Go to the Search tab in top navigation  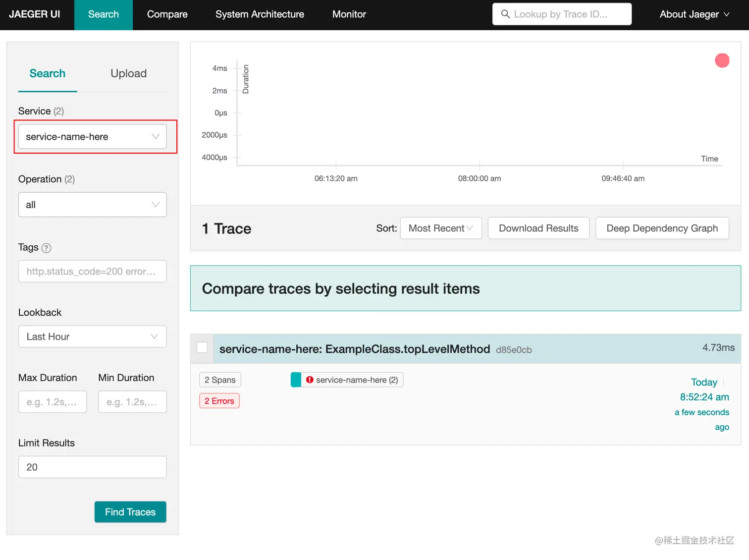104,14
